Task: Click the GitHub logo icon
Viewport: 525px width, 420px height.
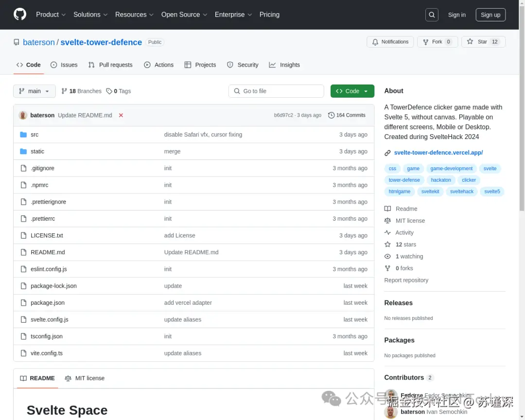Action: pos(20,15)
